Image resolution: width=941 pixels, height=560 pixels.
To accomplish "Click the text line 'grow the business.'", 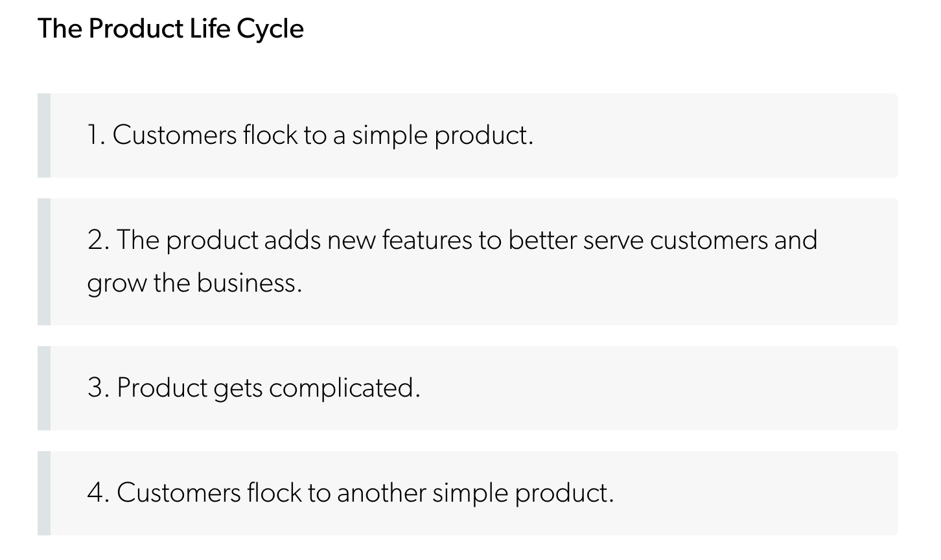I will [x=194, y=283].
